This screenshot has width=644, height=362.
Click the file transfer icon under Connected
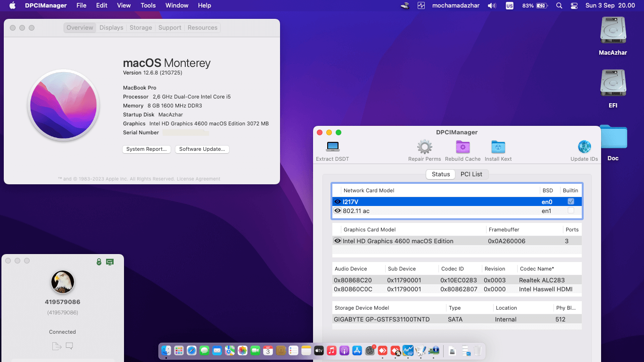57,346
